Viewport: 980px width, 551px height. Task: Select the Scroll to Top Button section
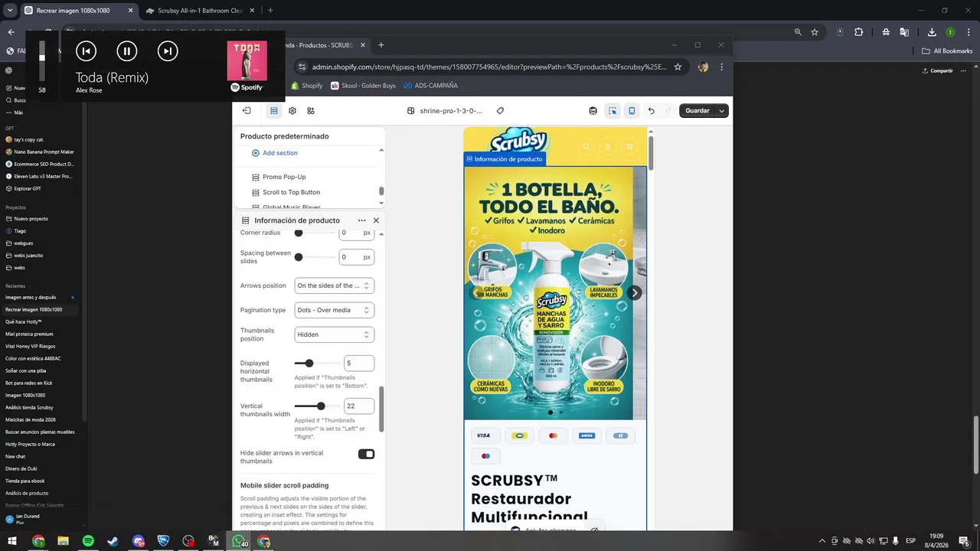click(291, 192)
